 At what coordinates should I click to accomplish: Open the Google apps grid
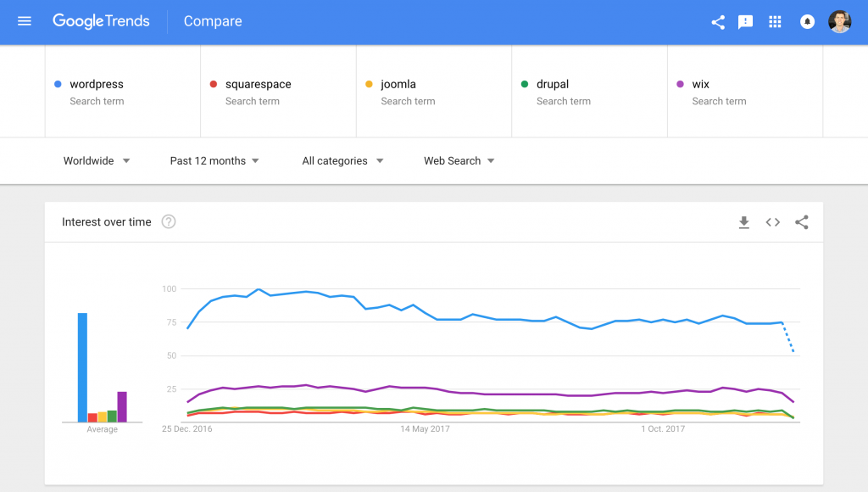pos(775,22)
